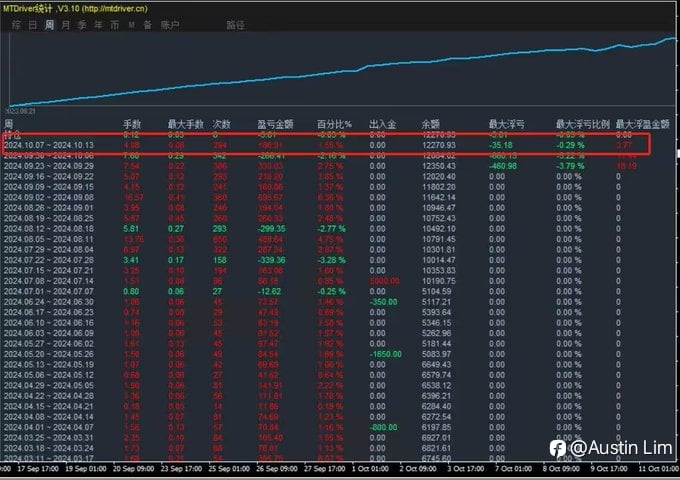This screenshot has width=680, height=480.
Task: Click the -1850.00 withdrawal value
Action: click(386, 354)
